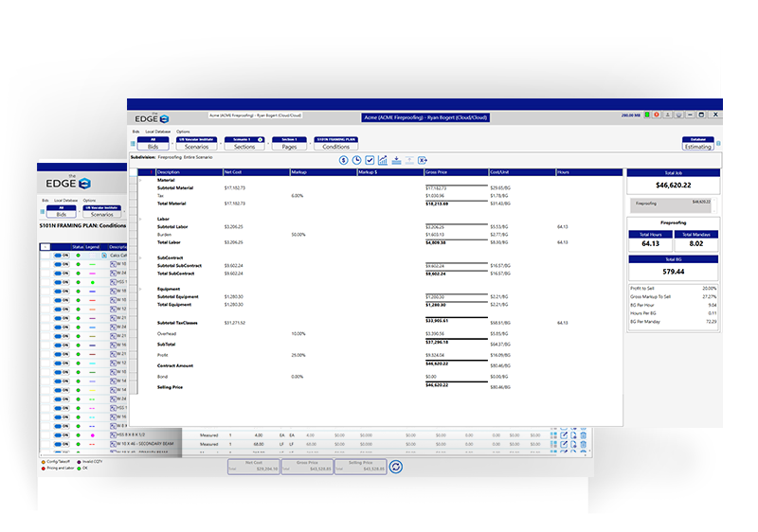758x532 pixels.
Task: Click the database icon right of Estimating
Action: 718,143
